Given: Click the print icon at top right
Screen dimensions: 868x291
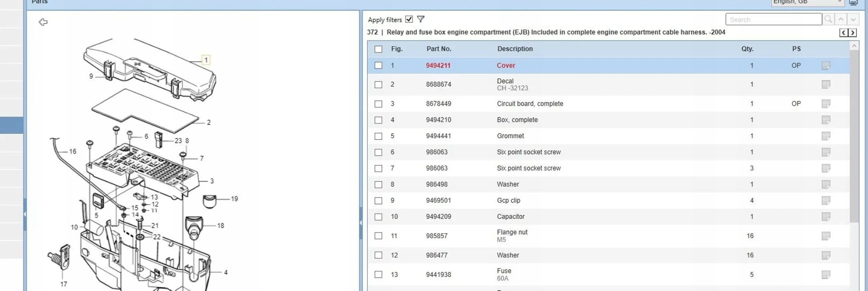Looking at the screenshot, I should point(853,2).
